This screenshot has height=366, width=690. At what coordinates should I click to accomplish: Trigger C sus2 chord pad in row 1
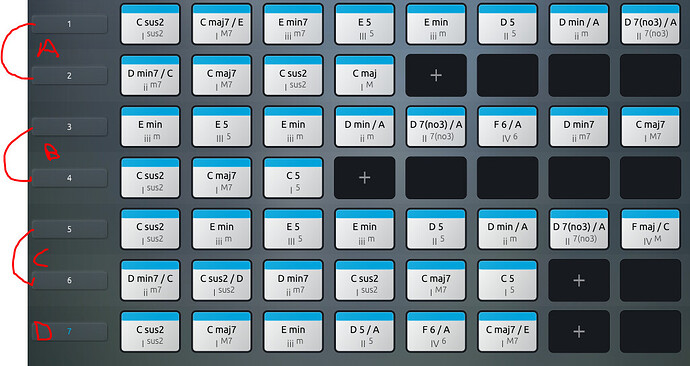click(150, 24)
